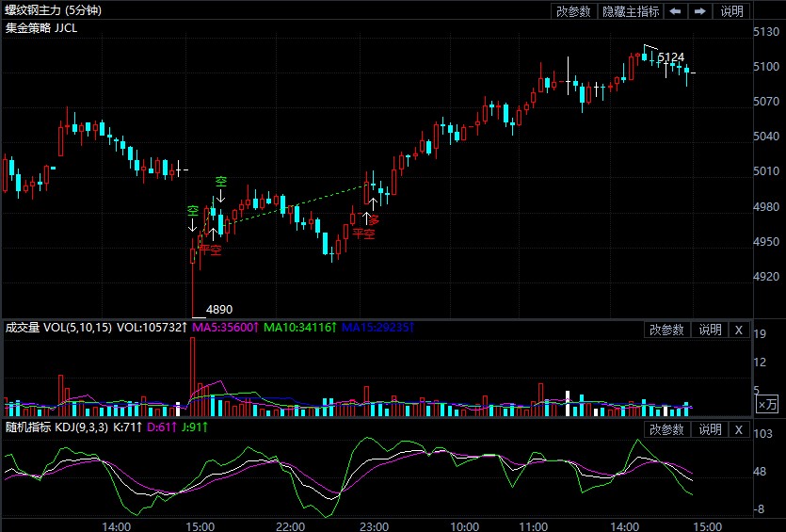Edit volume parameters with 改参数
This screenshot has height=532, width=786.
click(x=666, y=330)
